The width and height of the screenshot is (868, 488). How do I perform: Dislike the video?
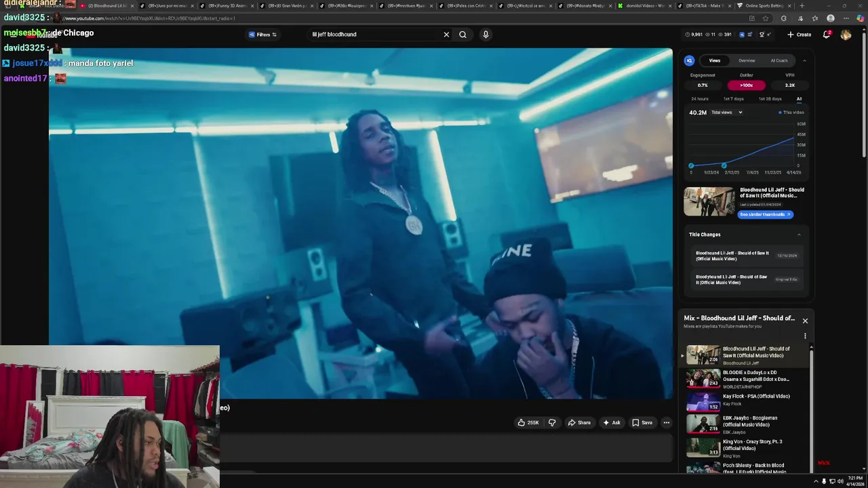pos(552,423)
